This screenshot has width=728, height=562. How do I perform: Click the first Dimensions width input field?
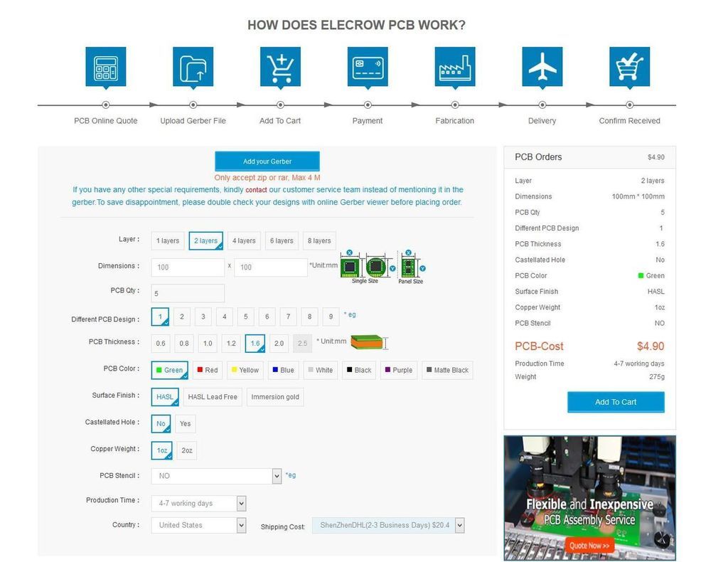click(x=188, y=267)
